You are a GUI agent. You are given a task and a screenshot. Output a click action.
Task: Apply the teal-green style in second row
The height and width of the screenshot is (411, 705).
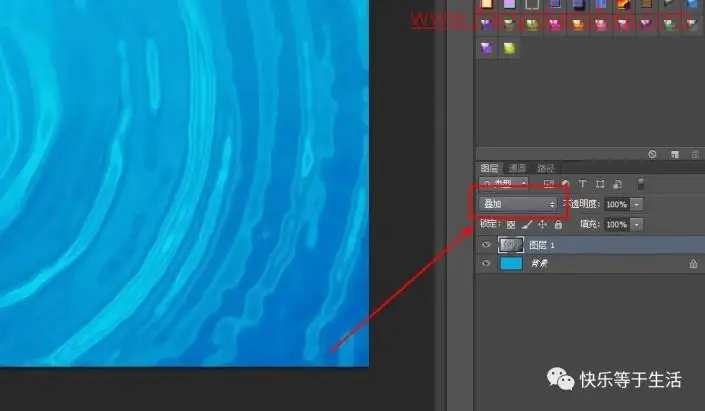(x=669, y=24)
